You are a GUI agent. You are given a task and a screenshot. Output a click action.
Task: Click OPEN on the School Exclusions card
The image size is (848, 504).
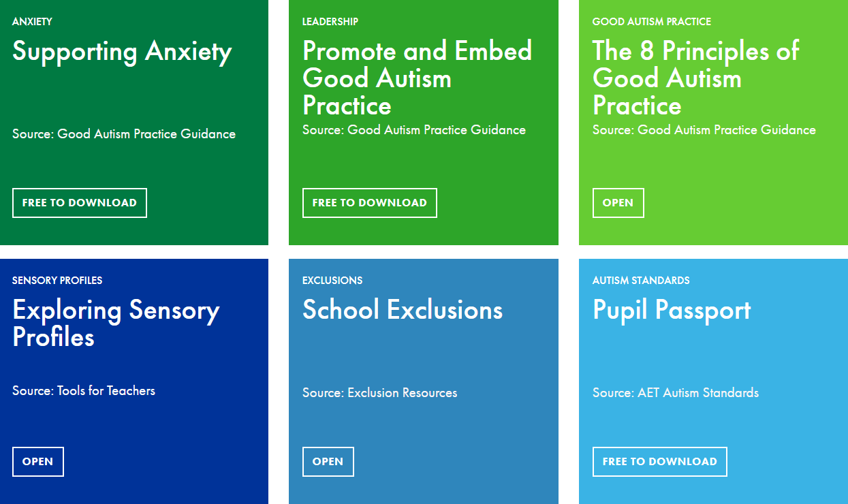[328, 461]
